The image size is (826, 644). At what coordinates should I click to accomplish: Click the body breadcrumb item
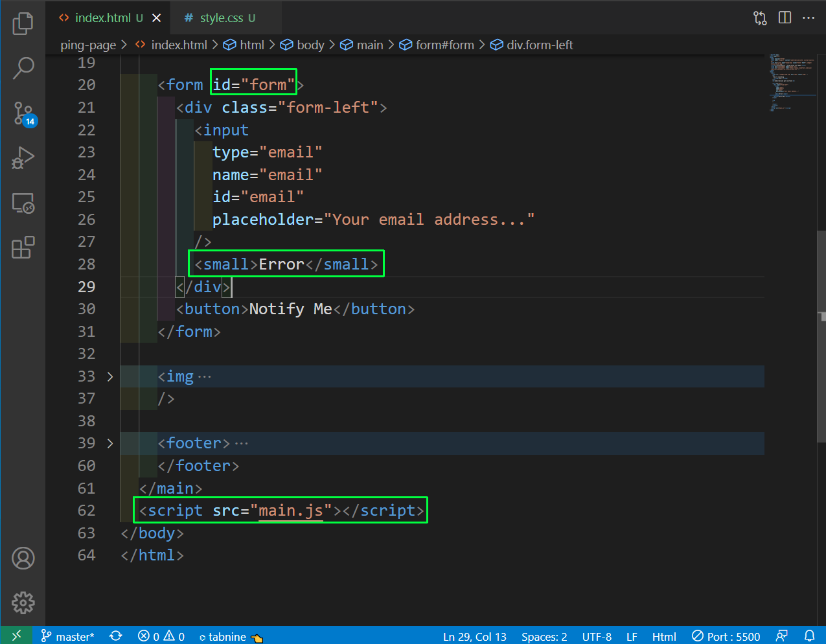click(x=302, y=45)
